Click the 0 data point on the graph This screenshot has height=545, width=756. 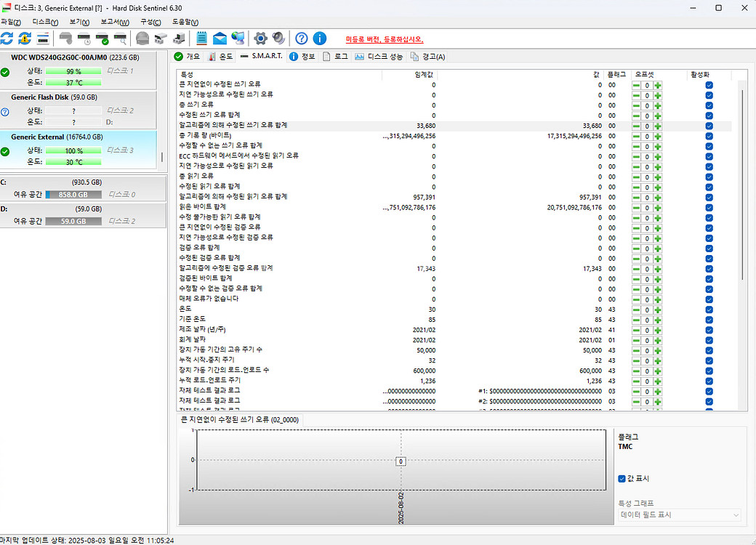(x=401, y=461)
